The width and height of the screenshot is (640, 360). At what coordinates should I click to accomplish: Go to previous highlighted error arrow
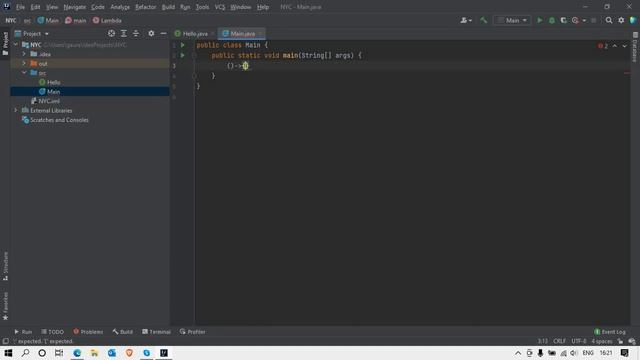point(615,46)
